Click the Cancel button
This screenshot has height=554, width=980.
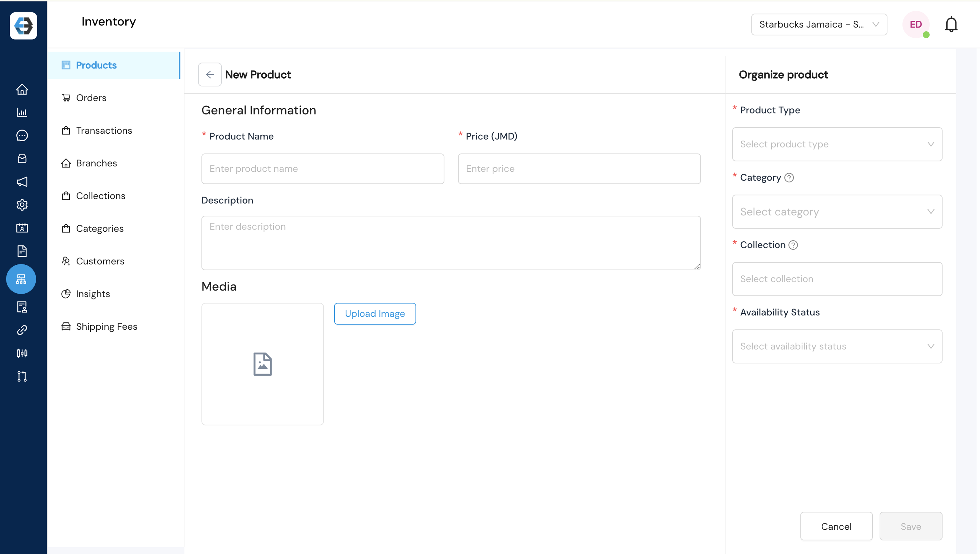coord(836,526)
